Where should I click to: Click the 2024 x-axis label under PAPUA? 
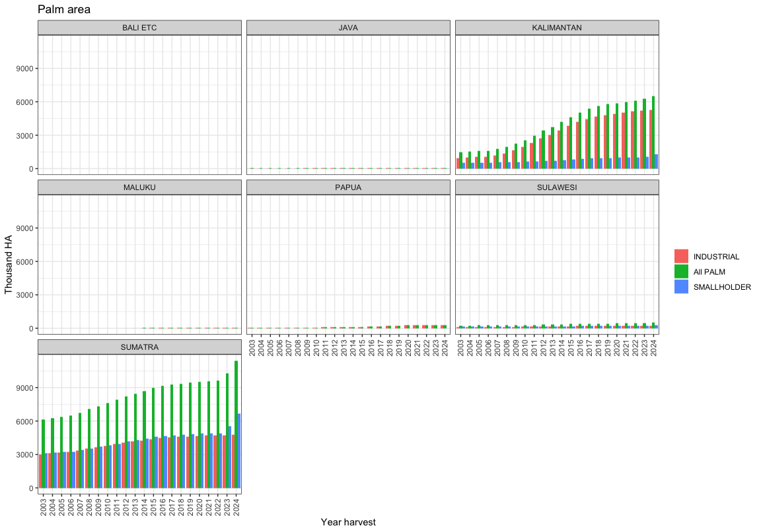click(445, 347)
